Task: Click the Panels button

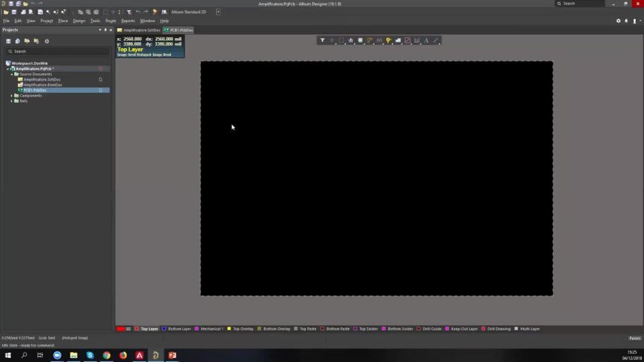Action: pos(635,338)
